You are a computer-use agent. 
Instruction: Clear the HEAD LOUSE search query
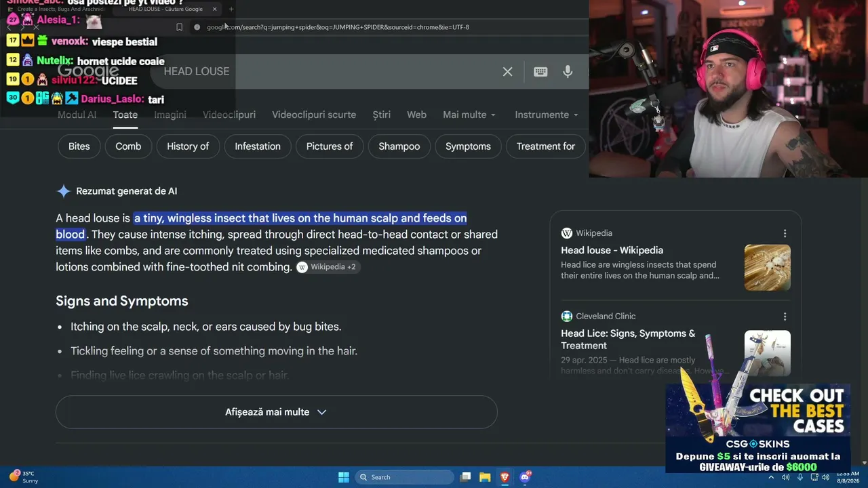point(507,71)
